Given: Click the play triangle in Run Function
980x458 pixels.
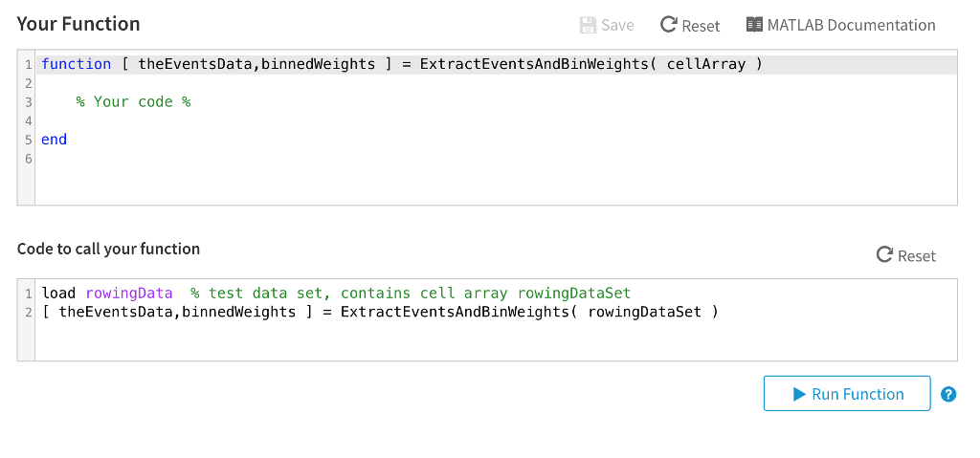Looking at the screenshot, I should click(x=799, y=394).
